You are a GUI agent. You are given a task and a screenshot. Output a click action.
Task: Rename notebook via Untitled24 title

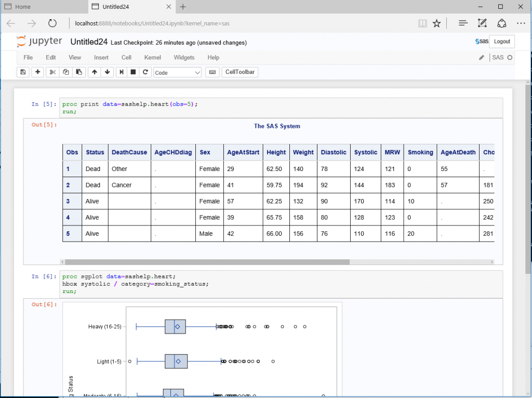click(x=88, y=42)
